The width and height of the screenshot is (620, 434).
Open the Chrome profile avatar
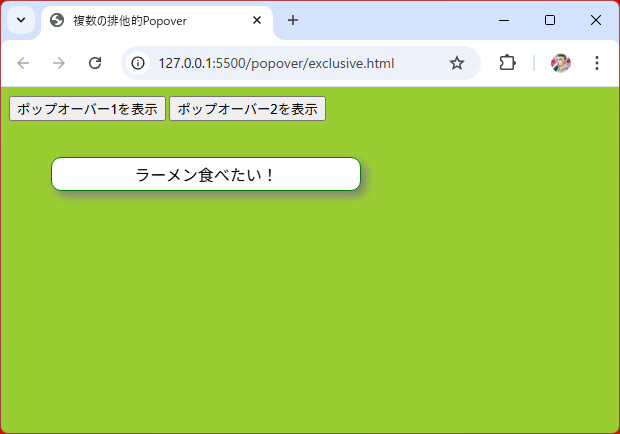click(x=561, y=63)
